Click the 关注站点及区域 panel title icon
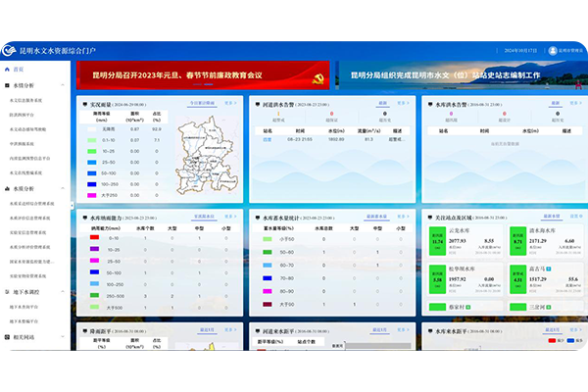Viewport: 588px width, 392px height. (428, 217)
